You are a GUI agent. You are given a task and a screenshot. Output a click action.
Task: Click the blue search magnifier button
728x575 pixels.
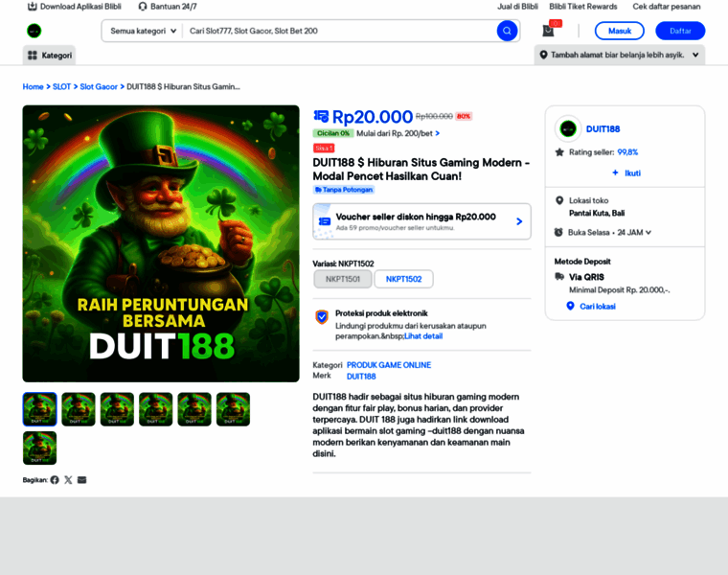click(507, 31)
